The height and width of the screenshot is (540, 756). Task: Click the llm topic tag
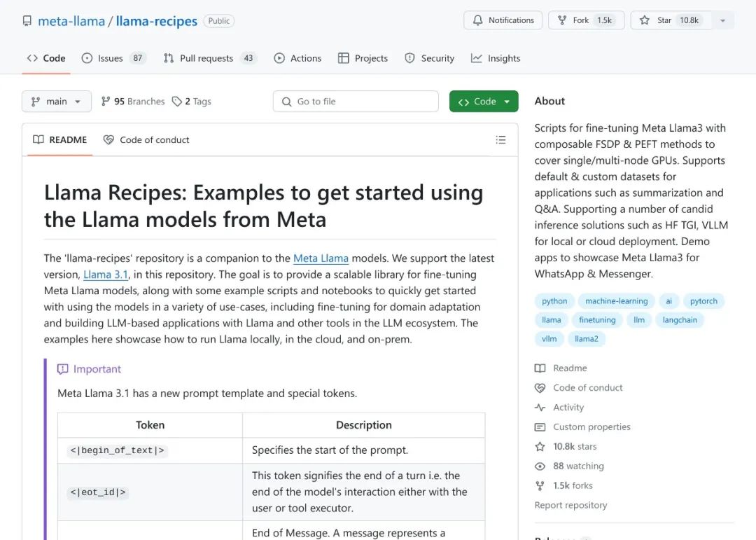[x=639, y=320]
